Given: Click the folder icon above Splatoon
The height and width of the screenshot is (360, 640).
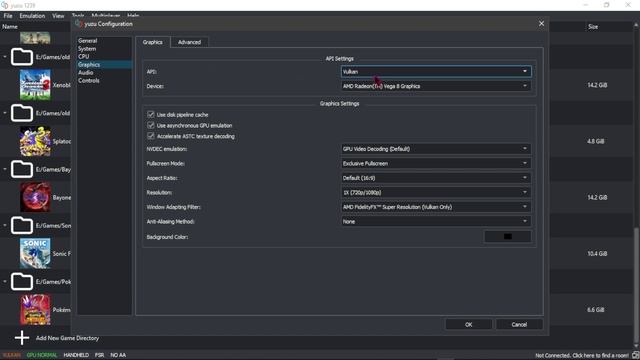Looking at the screenshot, I should click(x=22, y=113).
